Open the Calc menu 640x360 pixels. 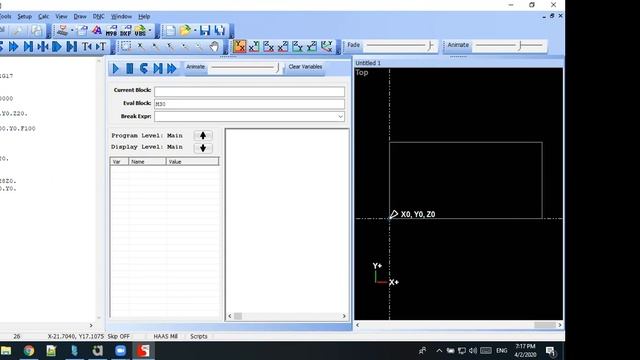43,16
